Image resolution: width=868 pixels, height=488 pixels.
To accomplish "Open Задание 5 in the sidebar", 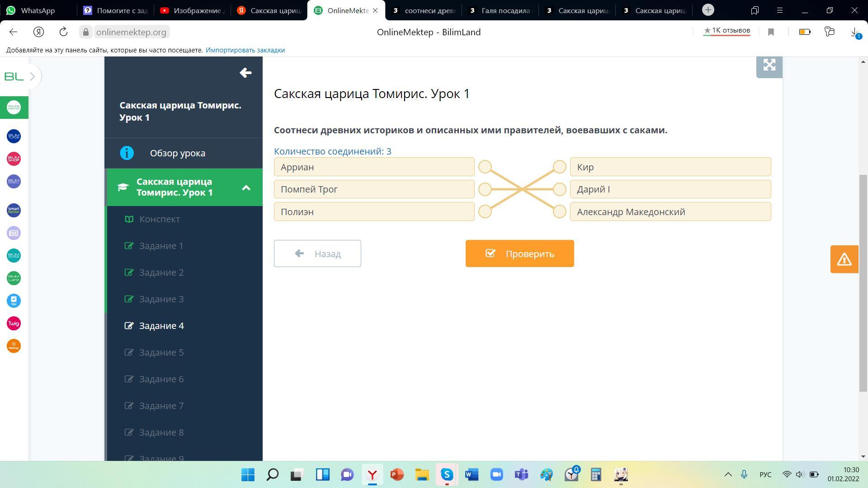I will click(x=161, y=352).
